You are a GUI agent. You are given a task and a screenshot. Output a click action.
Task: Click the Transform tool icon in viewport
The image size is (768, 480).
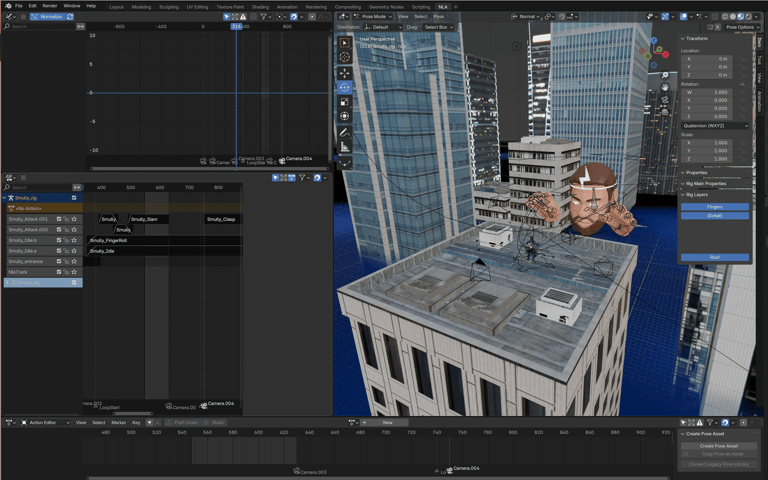(x=345, y=116)
